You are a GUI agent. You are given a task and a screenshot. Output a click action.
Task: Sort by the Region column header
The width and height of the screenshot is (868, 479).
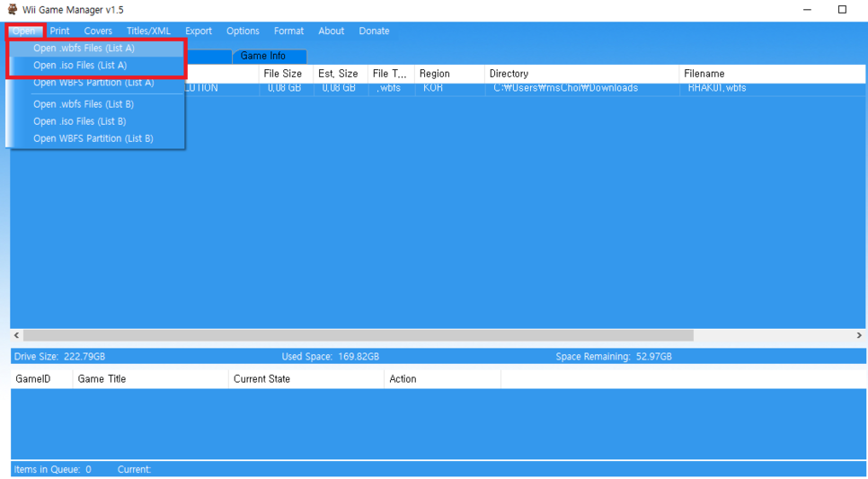449,74
